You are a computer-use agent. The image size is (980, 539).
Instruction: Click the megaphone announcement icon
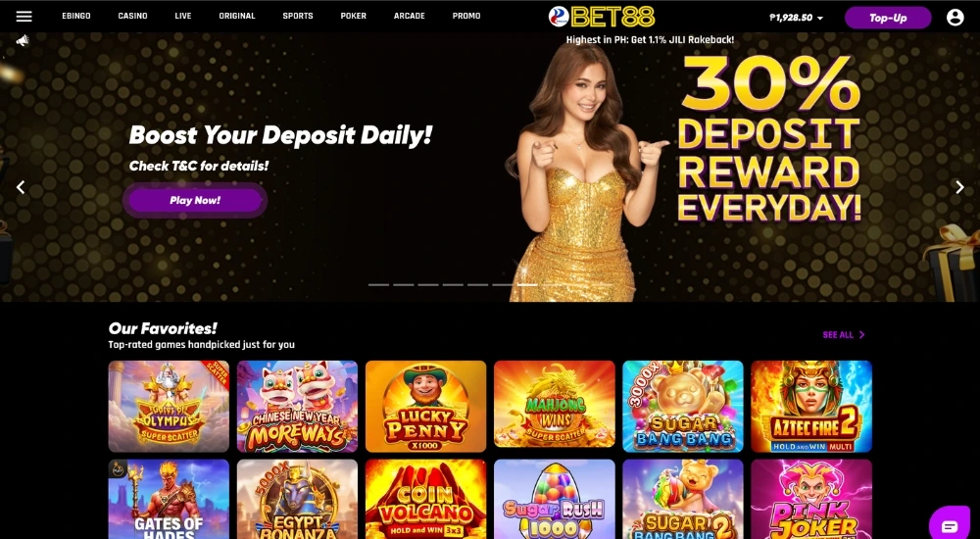pyautogui.click(x=23, y=40)
